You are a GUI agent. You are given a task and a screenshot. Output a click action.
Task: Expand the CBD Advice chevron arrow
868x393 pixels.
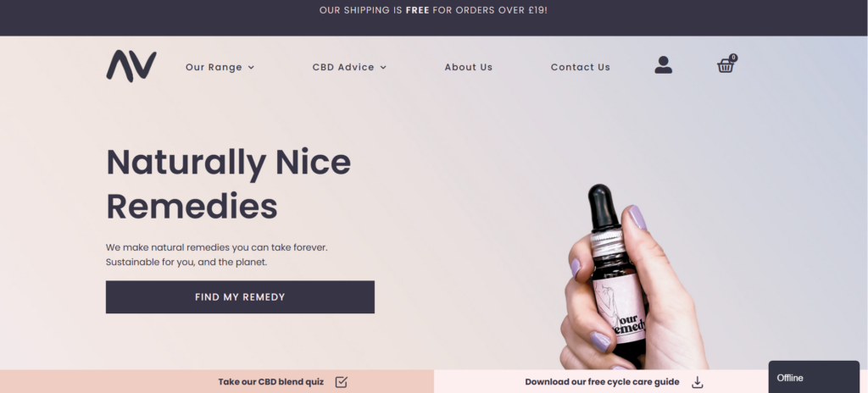(x=383, y=68)
